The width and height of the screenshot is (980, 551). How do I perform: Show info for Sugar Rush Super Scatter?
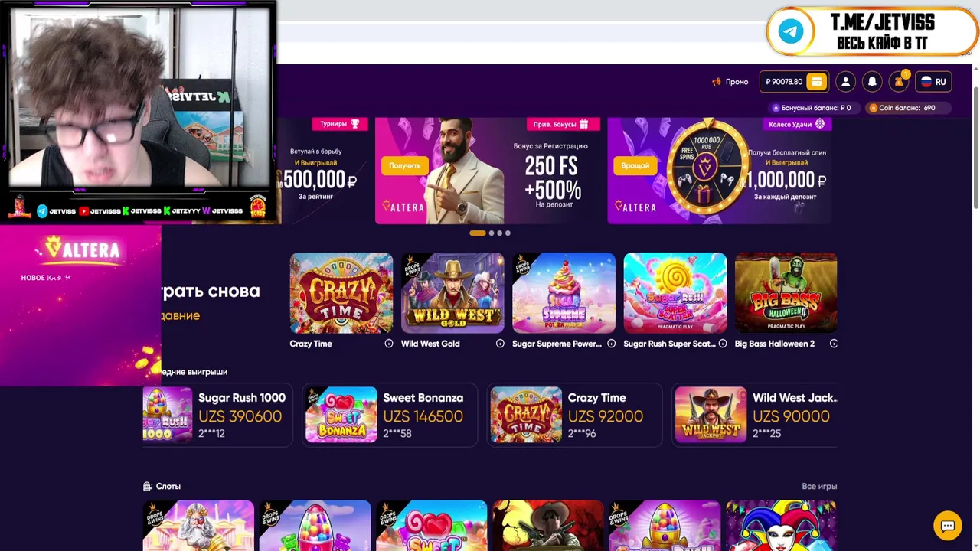[x=722, y=344]
